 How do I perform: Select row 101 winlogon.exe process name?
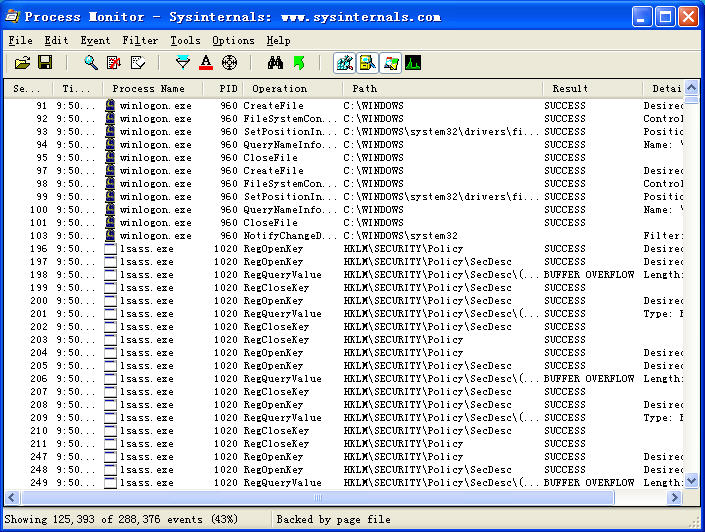click(156, 223)
